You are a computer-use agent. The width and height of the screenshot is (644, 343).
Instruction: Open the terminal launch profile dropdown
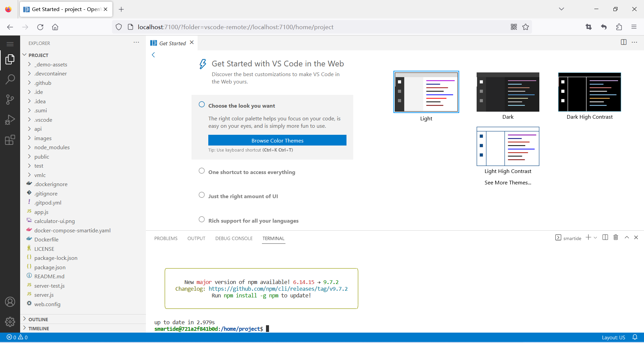click(595, 238)
